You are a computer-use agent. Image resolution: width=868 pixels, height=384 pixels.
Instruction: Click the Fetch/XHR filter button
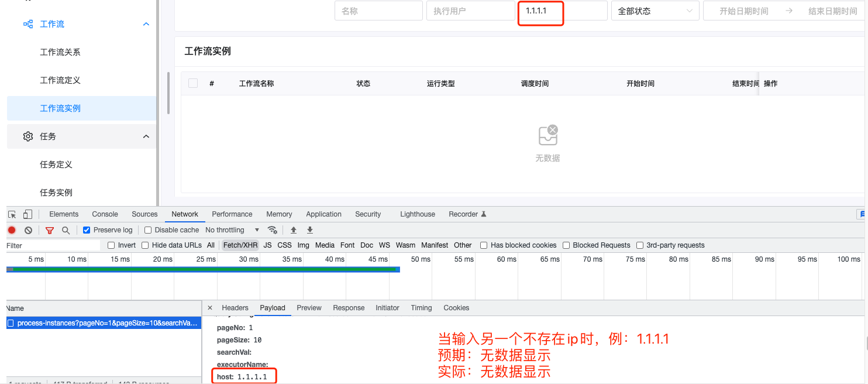point(240,245)
